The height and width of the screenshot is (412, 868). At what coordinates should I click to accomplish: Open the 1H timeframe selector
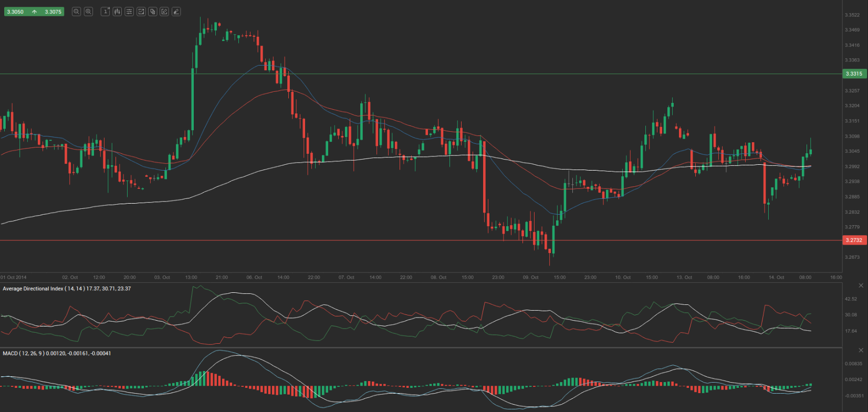pos(105,12)
